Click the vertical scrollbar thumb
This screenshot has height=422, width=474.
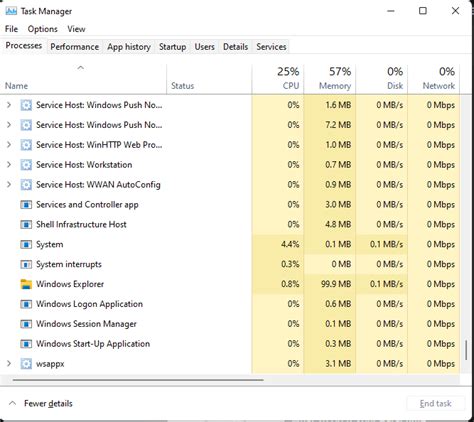click(x=466, y=350)
